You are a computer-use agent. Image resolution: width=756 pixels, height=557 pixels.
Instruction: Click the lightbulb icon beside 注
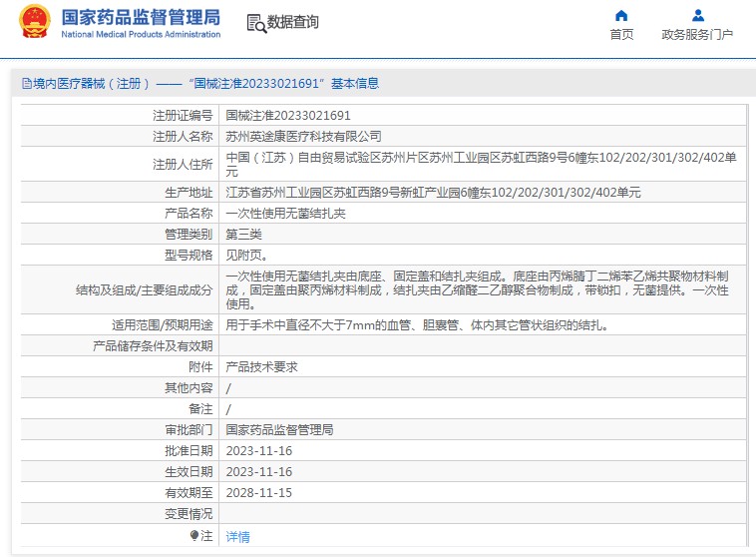click(193, 535)
